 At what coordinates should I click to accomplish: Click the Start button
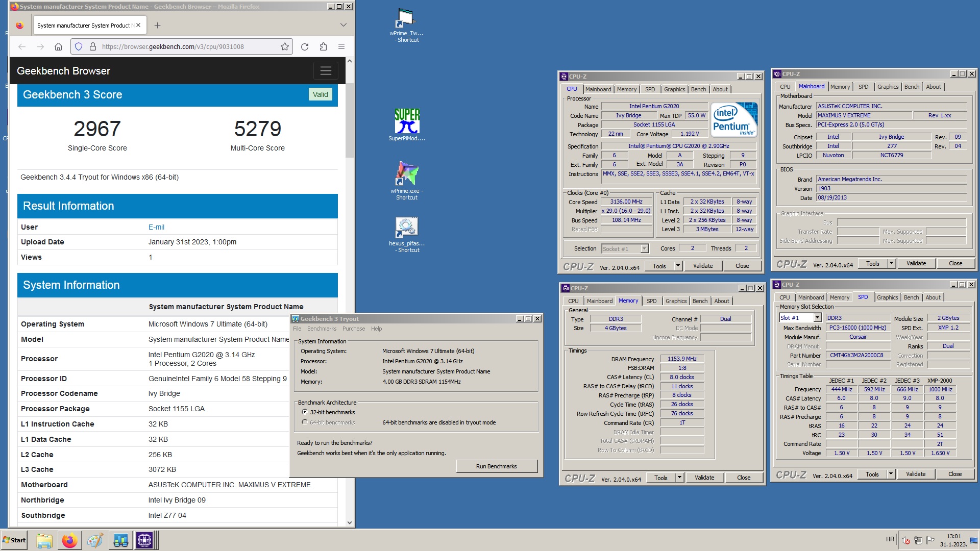point(14,540)
